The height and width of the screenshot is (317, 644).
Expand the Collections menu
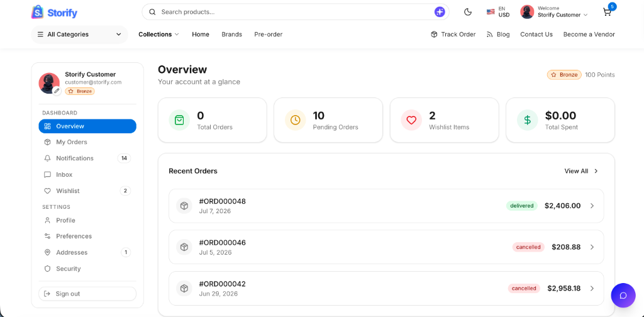point(158,35)
